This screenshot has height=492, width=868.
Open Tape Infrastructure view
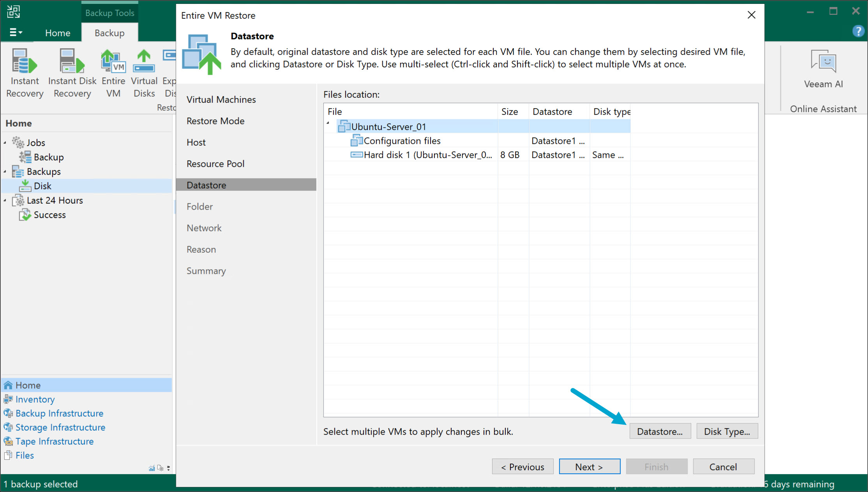click(54, 441)
